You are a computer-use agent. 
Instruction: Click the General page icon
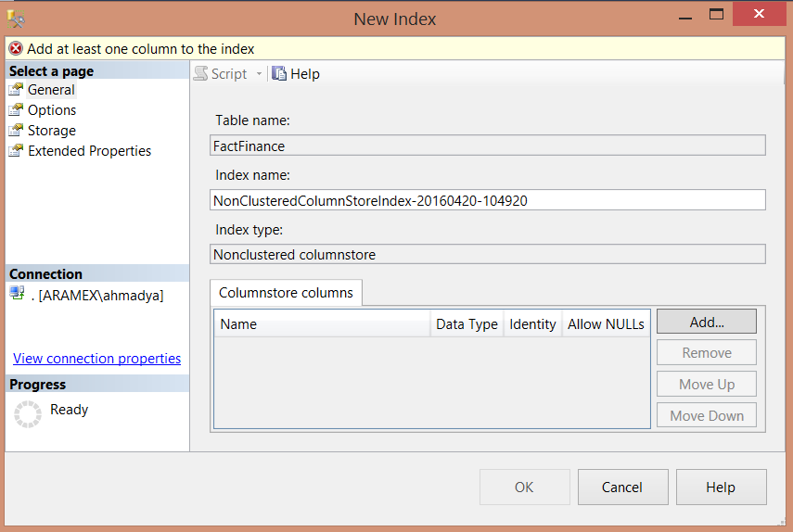(x=16, y=90)
